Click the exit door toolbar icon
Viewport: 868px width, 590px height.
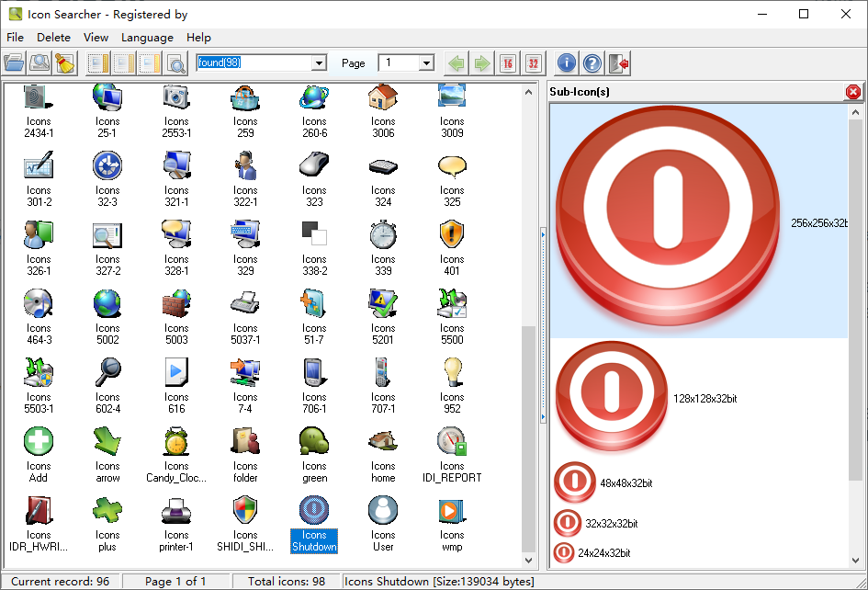pos(618,63)
